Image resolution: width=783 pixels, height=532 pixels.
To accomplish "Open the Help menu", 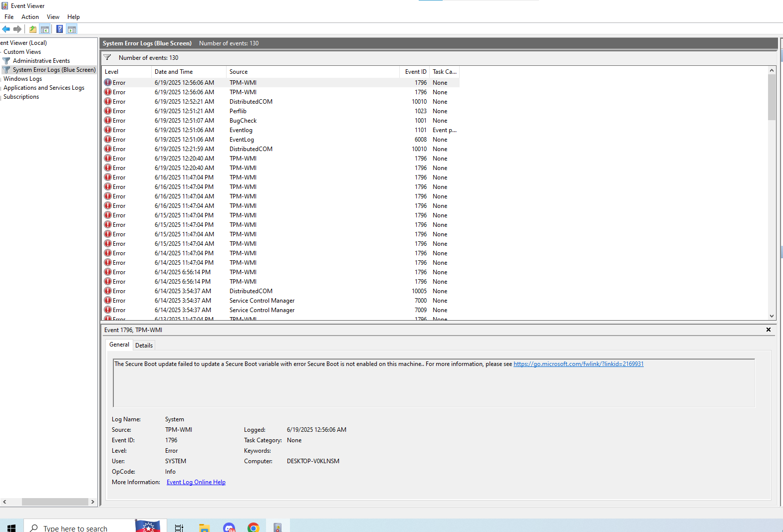I will click(x=73, y=17).
